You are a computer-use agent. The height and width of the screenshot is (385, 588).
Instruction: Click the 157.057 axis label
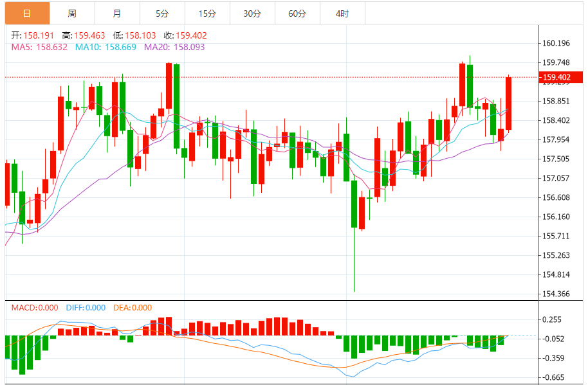(556, 178)
